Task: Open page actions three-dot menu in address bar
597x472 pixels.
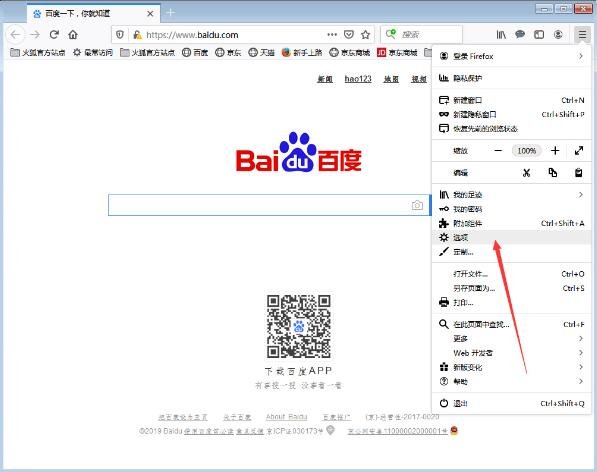Action: coord(332,35)
